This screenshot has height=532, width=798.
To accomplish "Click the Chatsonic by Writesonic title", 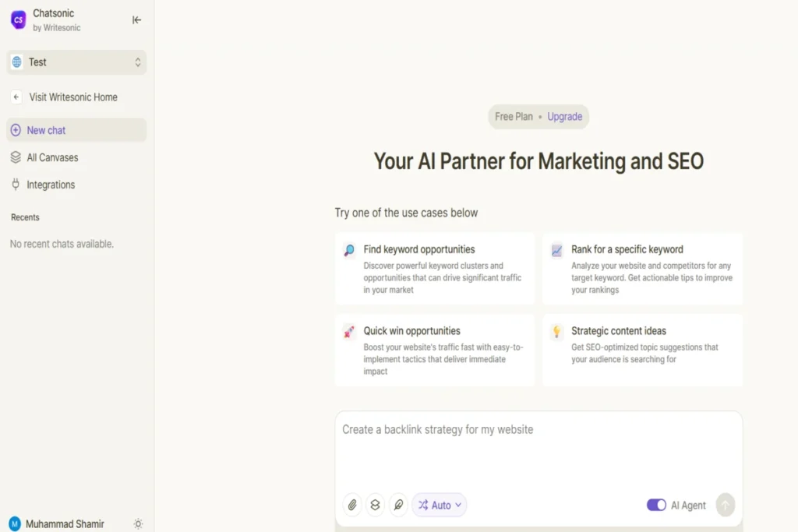I will [56, 19].
